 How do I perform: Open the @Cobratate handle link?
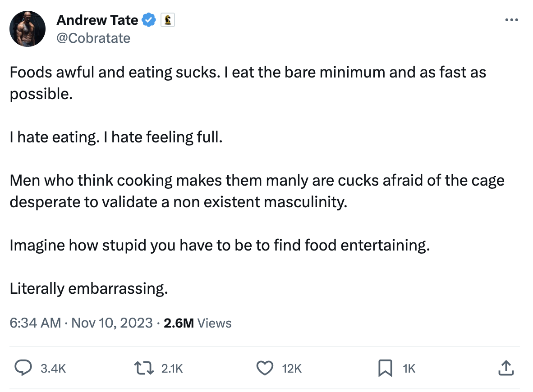(x=93, y=38)
